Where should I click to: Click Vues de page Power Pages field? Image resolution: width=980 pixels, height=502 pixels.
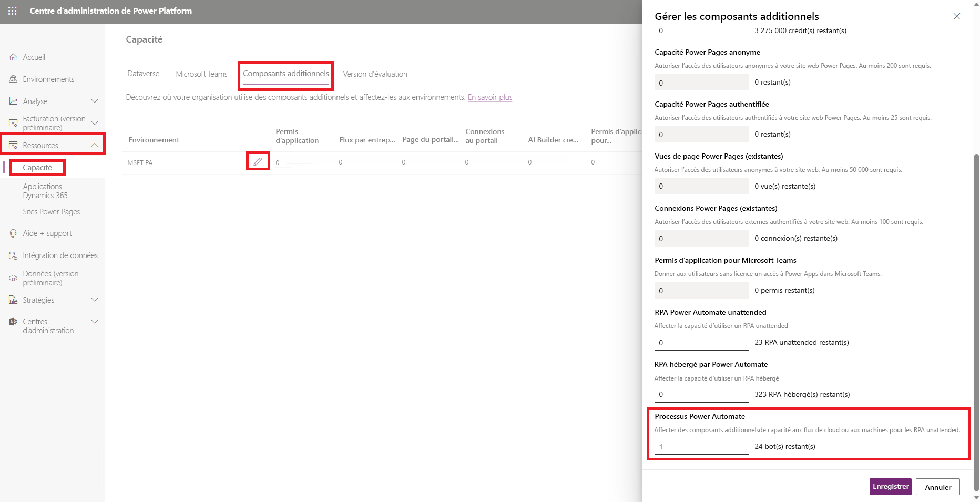point(701,186)
